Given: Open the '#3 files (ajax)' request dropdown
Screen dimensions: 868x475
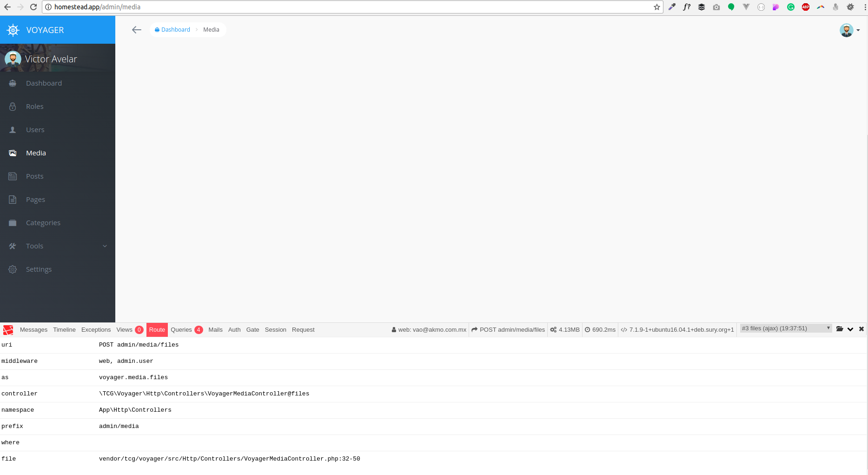Looking at the screenshot, I should (785, 328).
